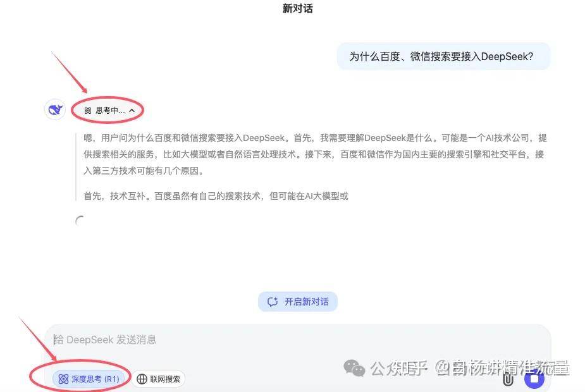Viewport: 585px width, 392px height.
Task: Stop generation with the blue stop button
Action: click(534, 379)
